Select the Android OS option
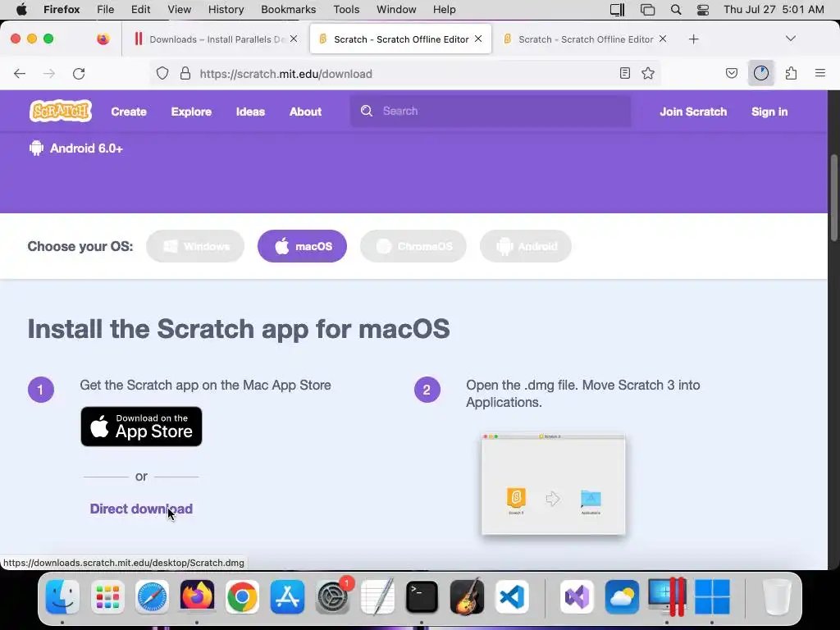This screenshot has width=840, height=630. tap(526, 246)
